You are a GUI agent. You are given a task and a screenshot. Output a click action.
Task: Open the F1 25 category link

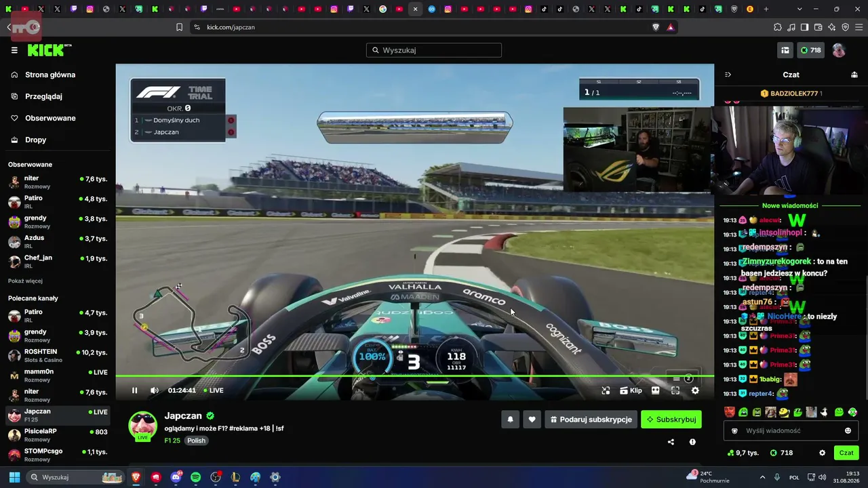[x=172, y=441]
